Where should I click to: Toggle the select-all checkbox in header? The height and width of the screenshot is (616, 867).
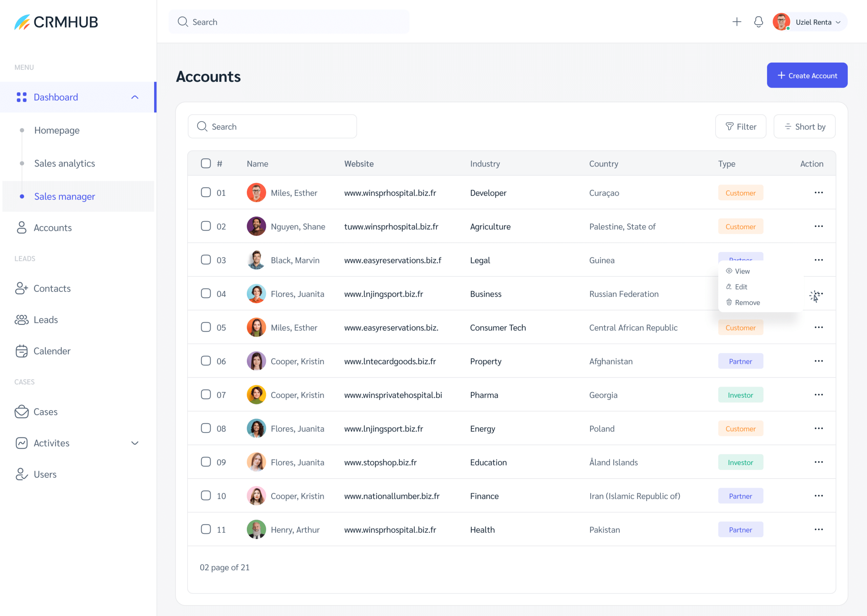pos(206,163)
